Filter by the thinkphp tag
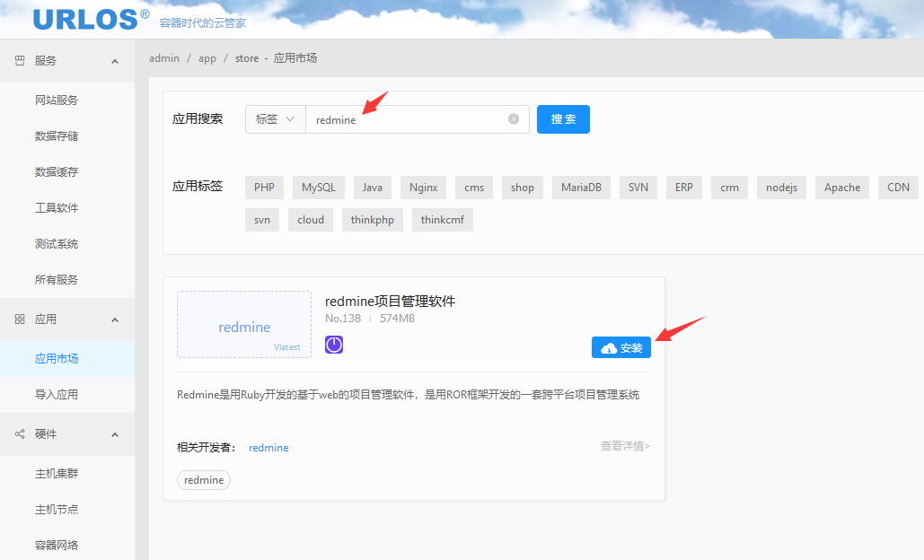The height and width of the screenshot is (560, 924). [373, 220]
